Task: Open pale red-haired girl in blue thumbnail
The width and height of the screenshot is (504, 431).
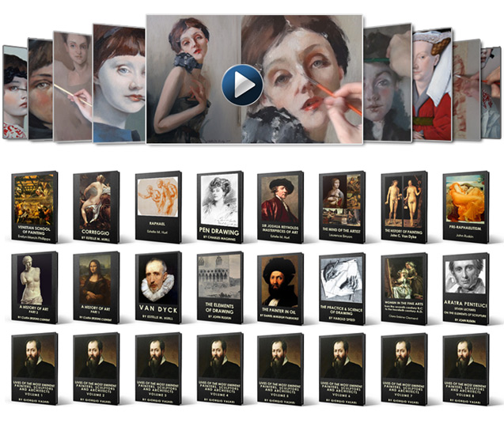Action: click(119, 83)
